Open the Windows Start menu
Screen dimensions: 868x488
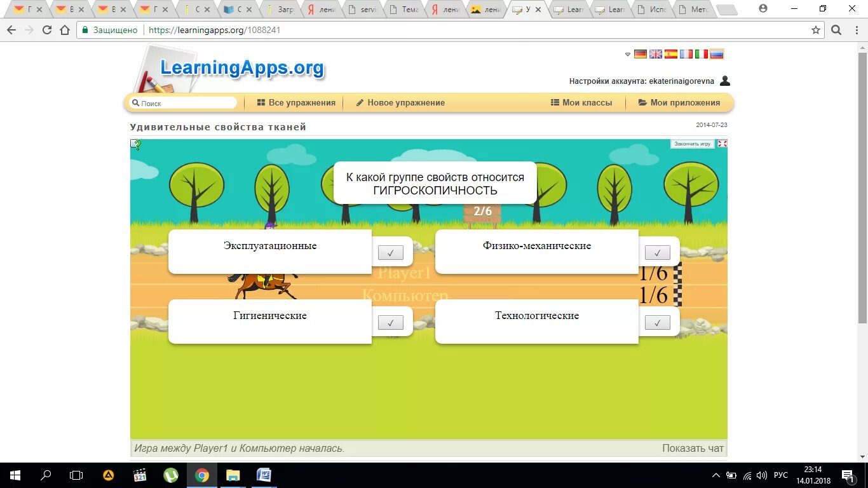15,475
